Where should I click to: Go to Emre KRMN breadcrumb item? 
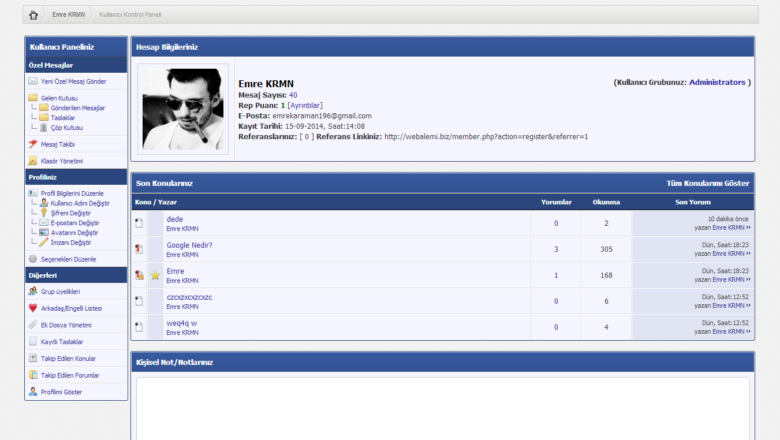pyautogui.click(x=69, y=15)
